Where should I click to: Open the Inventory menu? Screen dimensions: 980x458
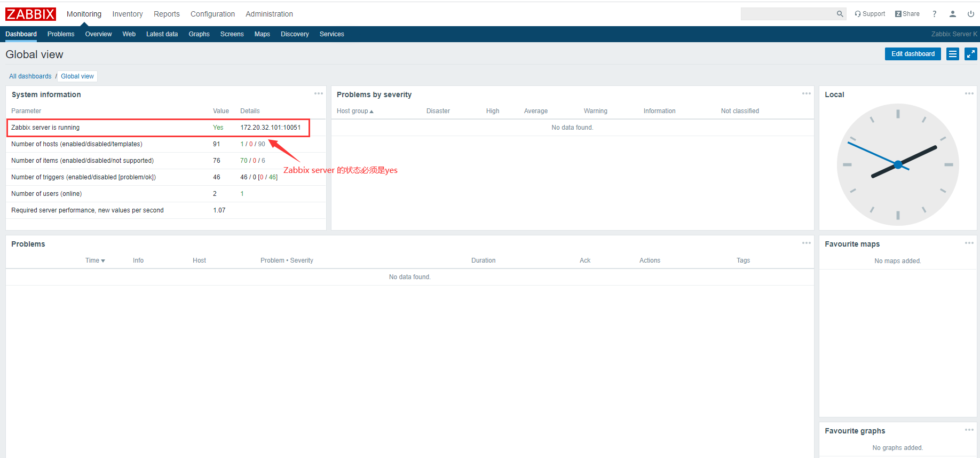coord(128,14)
